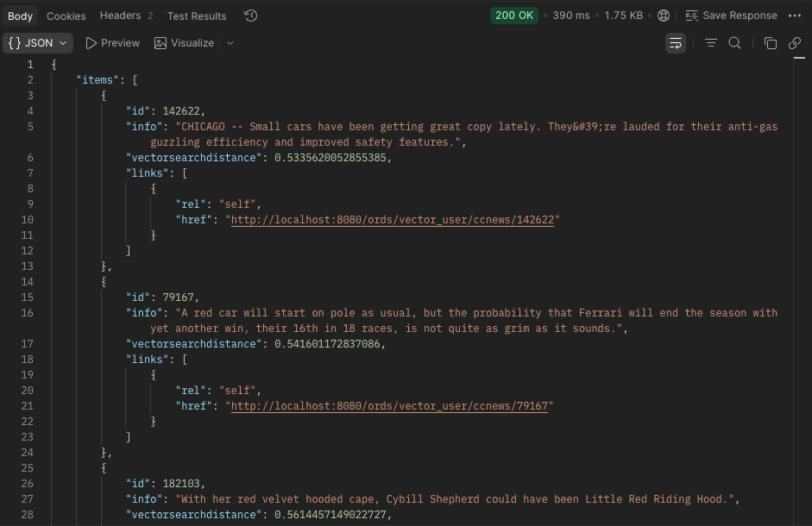Open the JSON format dropdown

[x=40, y=43]
